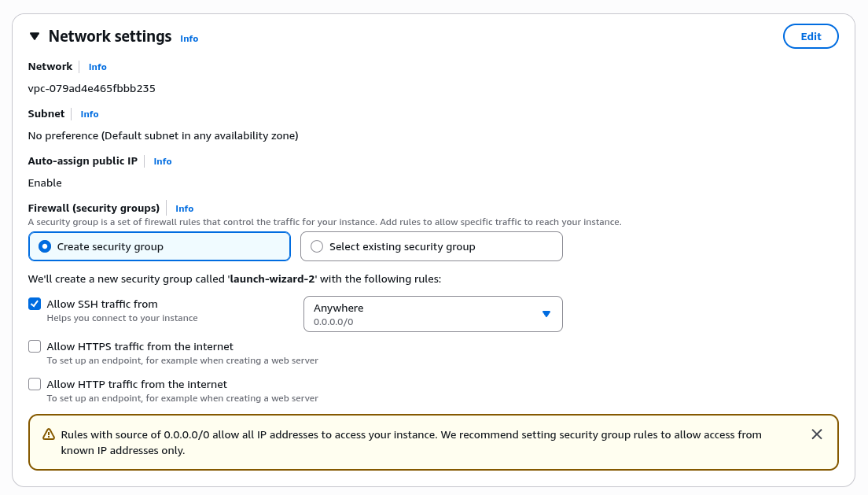Open Info link beside Network settings heading
Image resolution: width=868 pixels, height=495 pixels.
[x=189, y=39]
